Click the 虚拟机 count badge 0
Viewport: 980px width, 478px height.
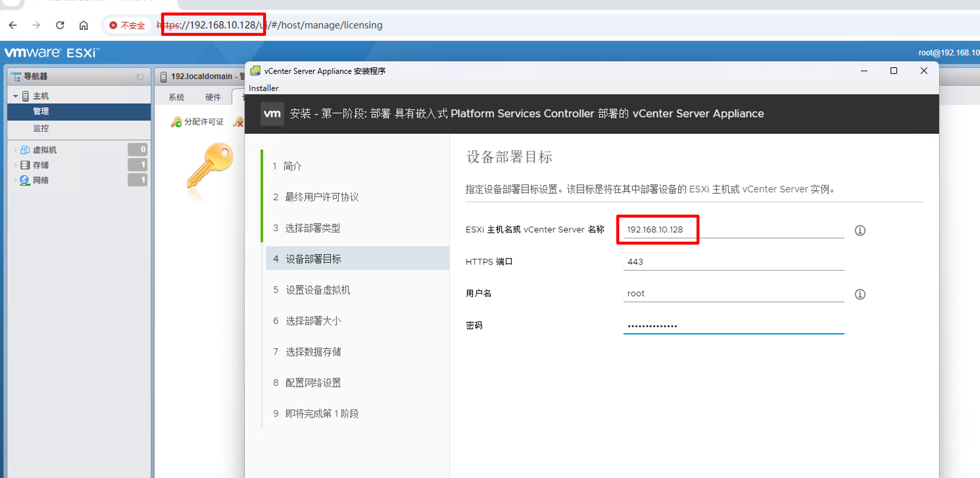(137, 150)
